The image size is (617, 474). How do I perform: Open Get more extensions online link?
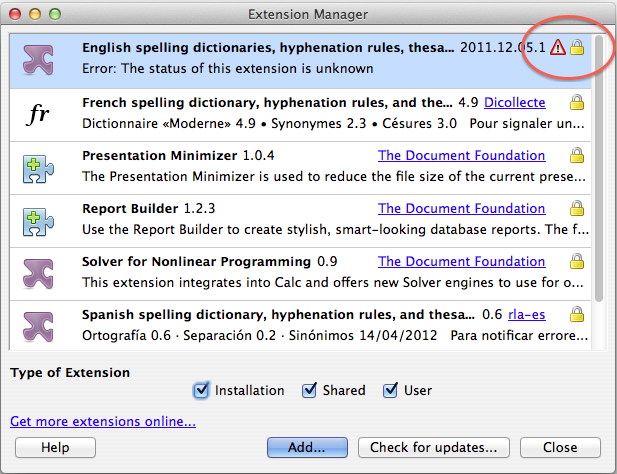click(103, 421)
